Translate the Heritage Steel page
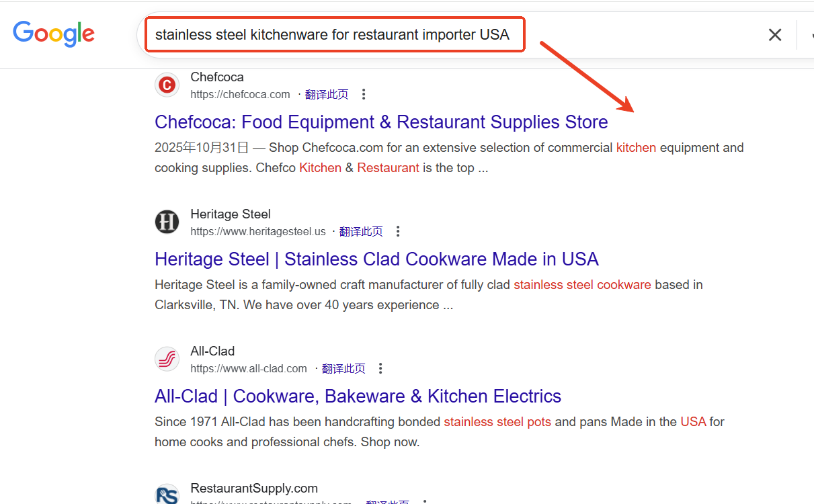This screenshot has height=504, width=814. [x=361, y=232]
